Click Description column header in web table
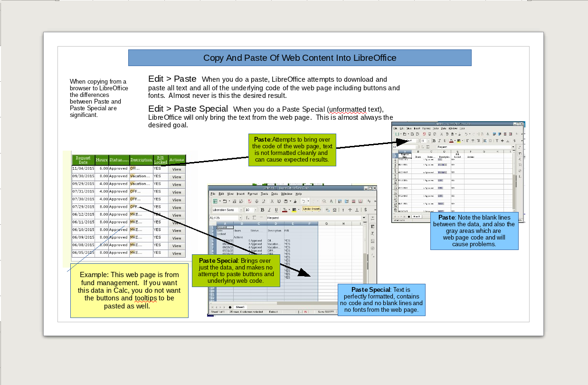The height and width of the screenshot is (385, 588). [141, 160]
